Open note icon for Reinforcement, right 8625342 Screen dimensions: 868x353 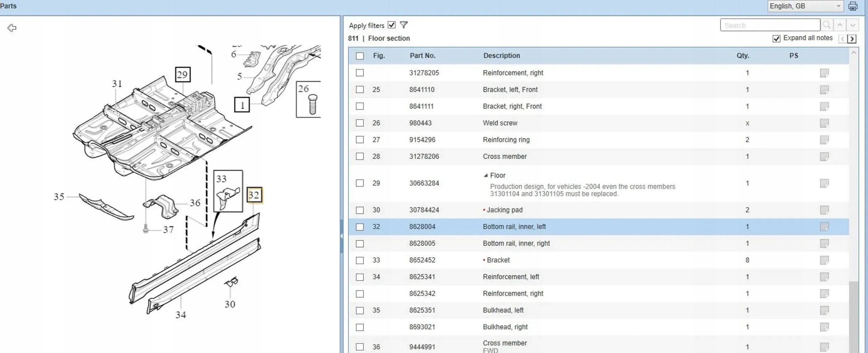[824, 294]
